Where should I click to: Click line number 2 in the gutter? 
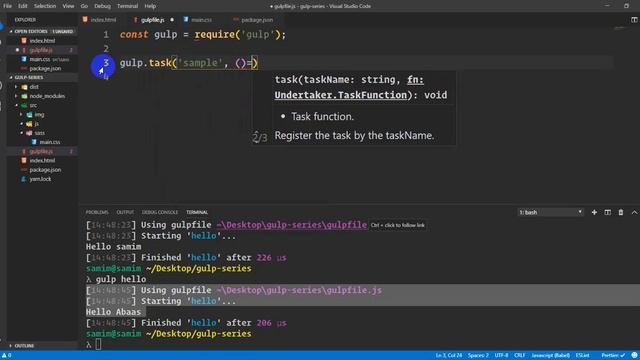[106, 49]
